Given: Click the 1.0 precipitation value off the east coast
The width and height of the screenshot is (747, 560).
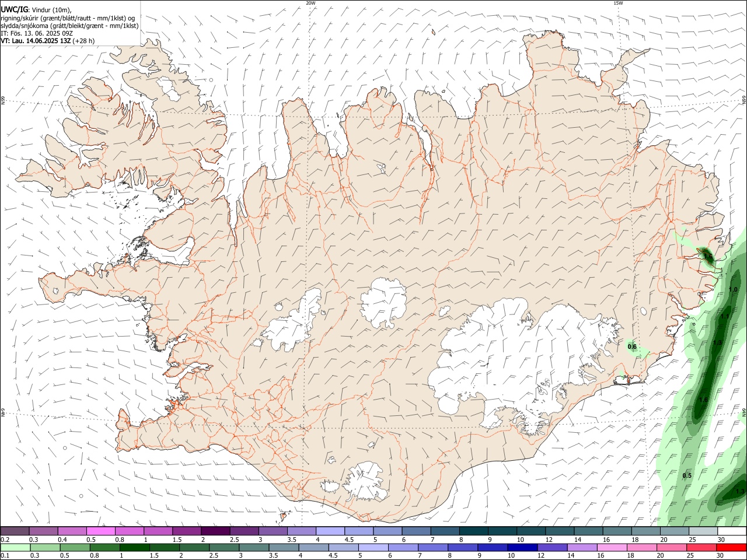Looking at the screenshot, I should [x=734, y=290].
